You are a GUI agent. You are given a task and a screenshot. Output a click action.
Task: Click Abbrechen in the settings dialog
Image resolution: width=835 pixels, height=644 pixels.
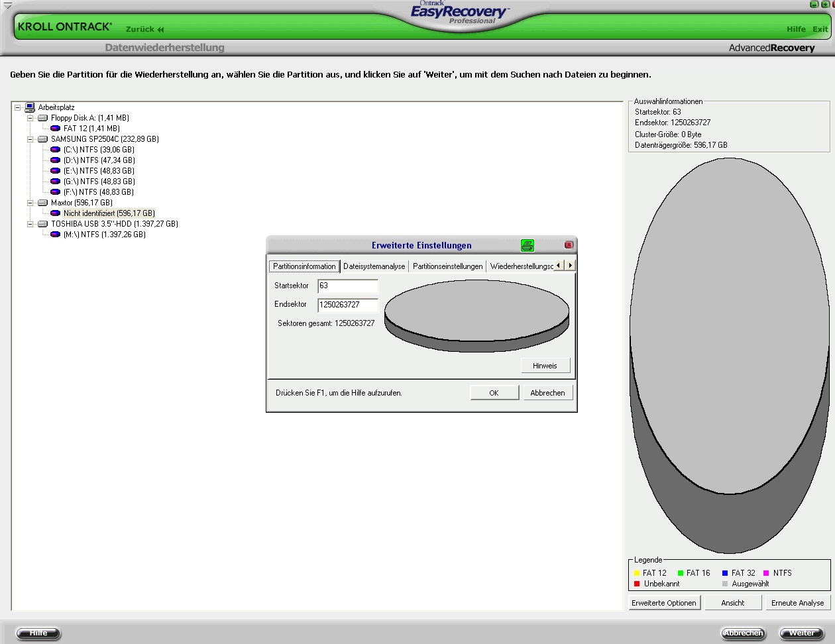click(x=548, y=393)
